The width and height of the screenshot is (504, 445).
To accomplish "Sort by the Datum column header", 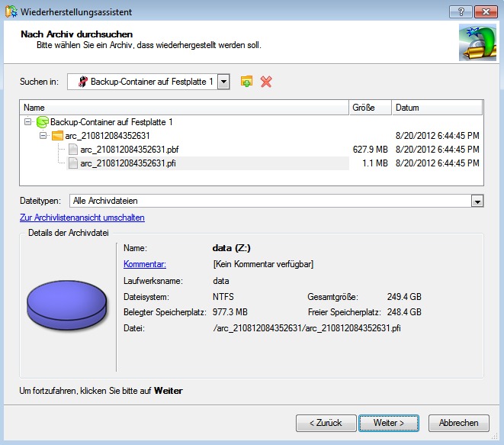I will tap(437, 108).
